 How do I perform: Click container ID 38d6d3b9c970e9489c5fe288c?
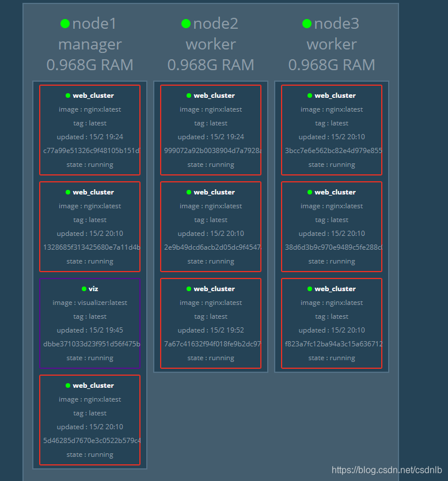(333, 247)
